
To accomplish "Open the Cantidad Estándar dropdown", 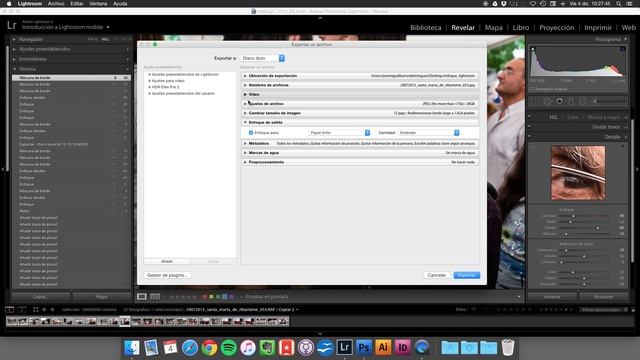I will point(429,133).
